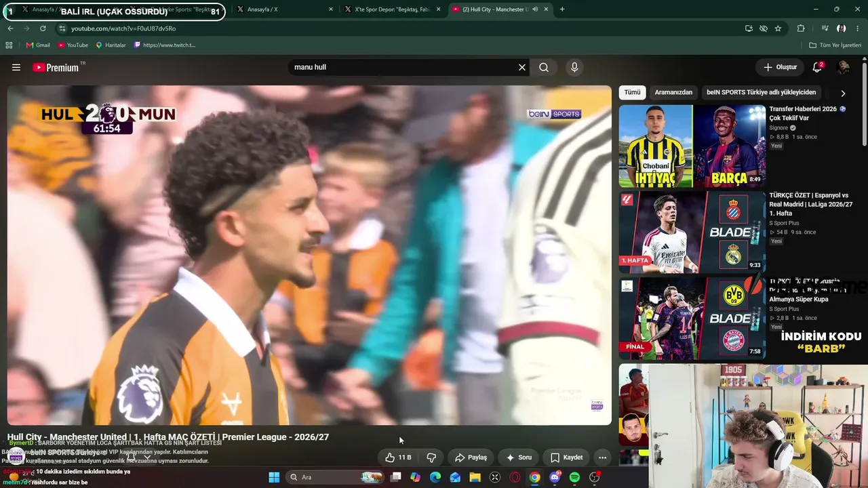
Task: Switch to 'X'te Spor Depor' tab
Action: [393, 9]
